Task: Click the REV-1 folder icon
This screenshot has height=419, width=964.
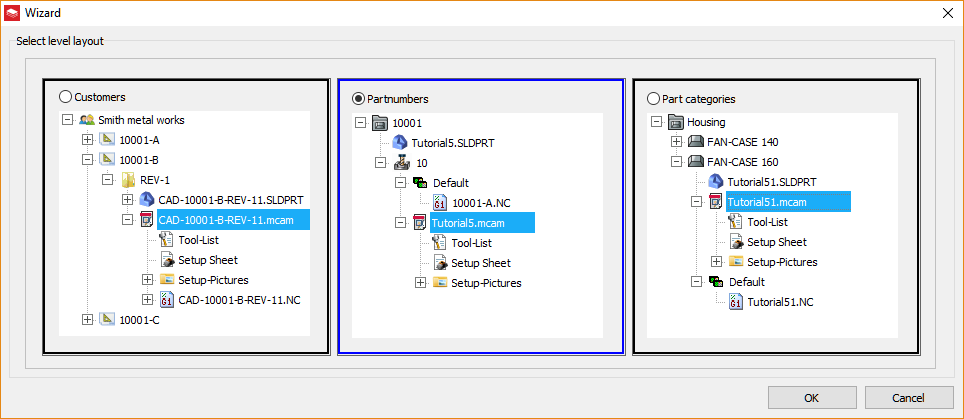Action: (x=127, y=180)
